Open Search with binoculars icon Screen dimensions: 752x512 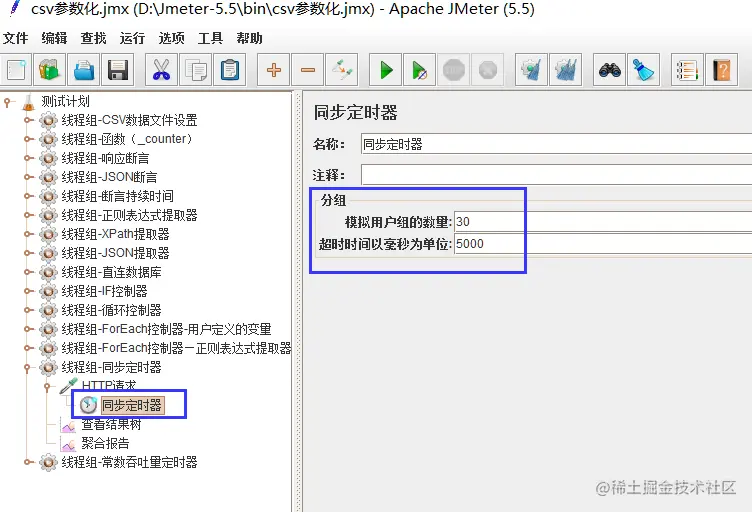[610, 70]
